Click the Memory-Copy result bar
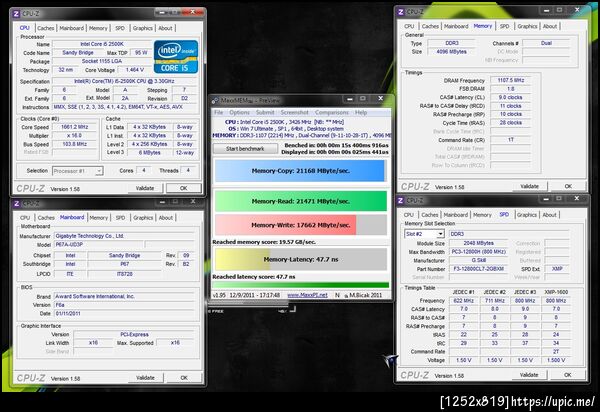This screenshot has width=600, height=412. click(x=300, y=171)
